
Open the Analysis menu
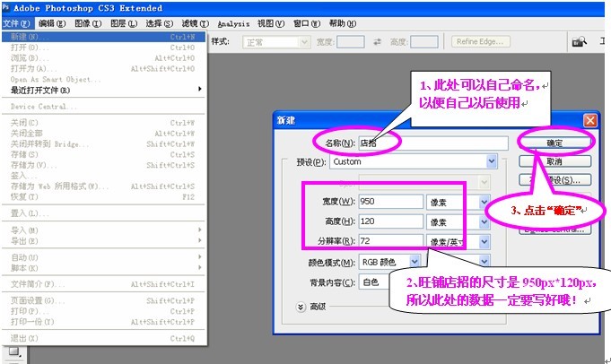click(233, 23)
